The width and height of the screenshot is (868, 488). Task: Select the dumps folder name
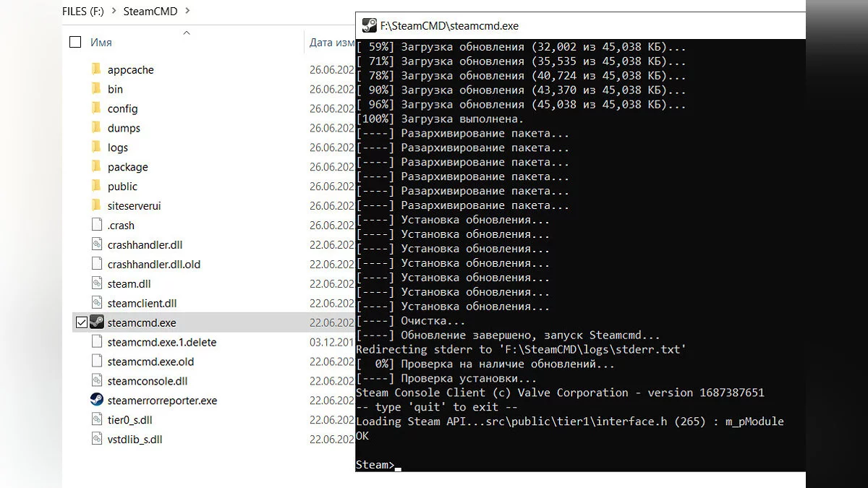pos(124,128)
